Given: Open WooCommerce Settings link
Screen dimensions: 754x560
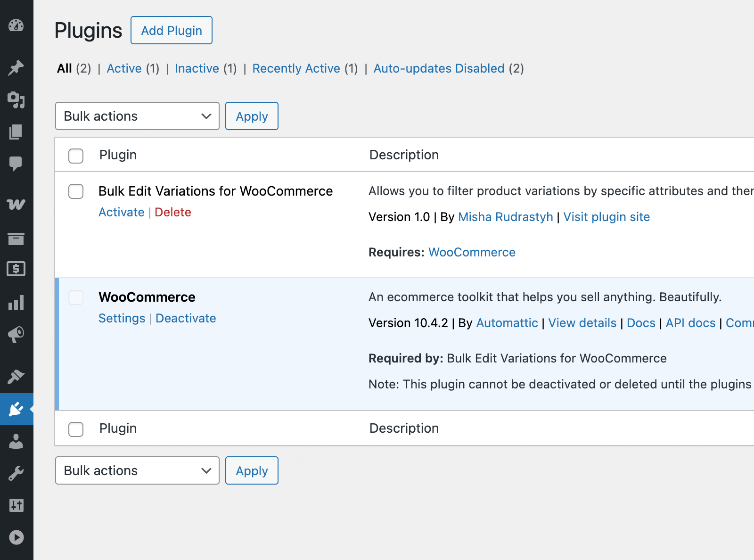Looking at the screenshot, I should point(122,318).
